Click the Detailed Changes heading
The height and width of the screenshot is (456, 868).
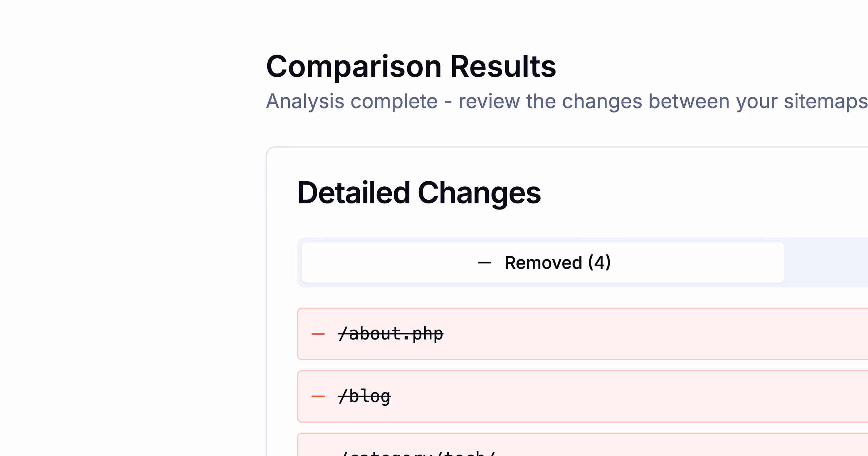(x=419, y=193)
